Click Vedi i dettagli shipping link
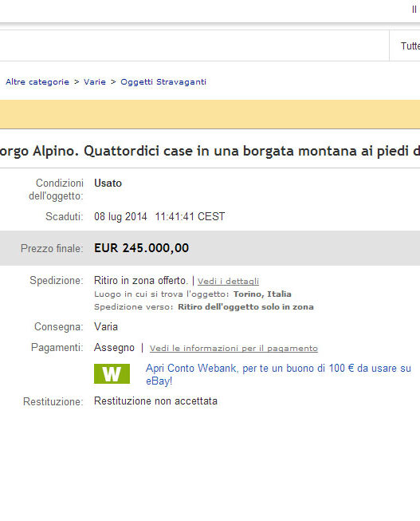The height and width of the screenshot is (521, 420). coord(228,281)
